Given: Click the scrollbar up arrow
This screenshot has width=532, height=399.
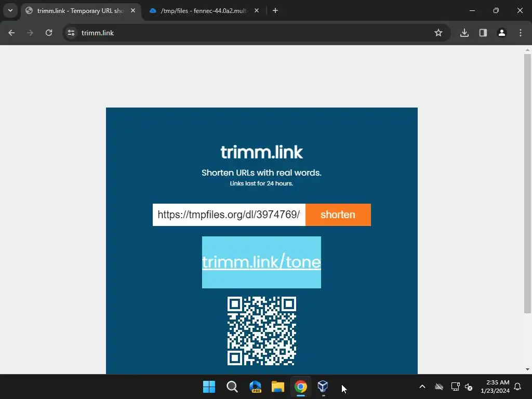Looking at the screenshot, I should point(527,50).
